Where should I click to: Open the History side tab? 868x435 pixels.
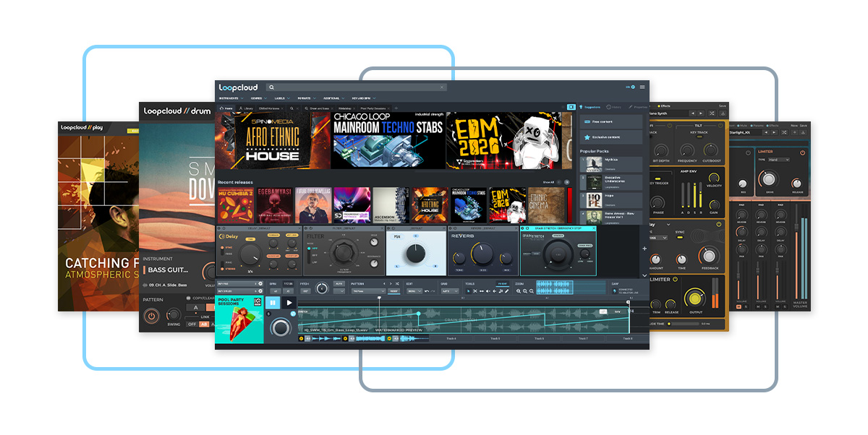pos(614,107)
